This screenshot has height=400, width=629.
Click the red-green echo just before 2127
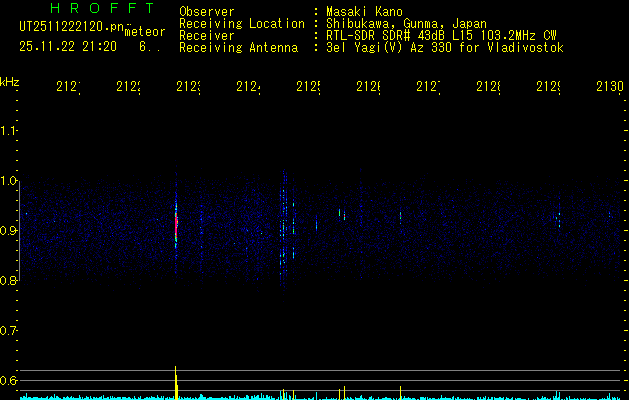[x=400, y=217]
